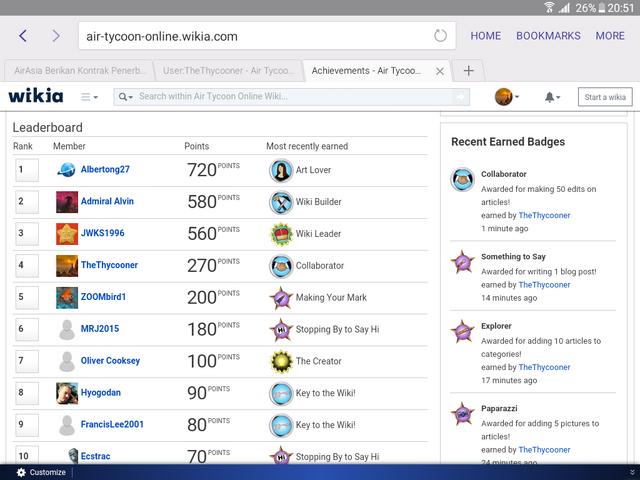The width and height of the screenshot is (640, 480).
Task: Open Albertong27 profile link
Action: 105,169
